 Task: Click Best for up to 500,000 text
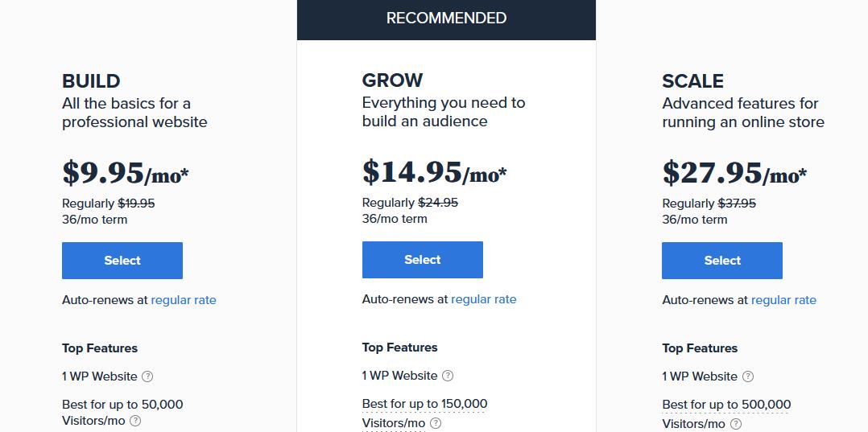(726, 405)
